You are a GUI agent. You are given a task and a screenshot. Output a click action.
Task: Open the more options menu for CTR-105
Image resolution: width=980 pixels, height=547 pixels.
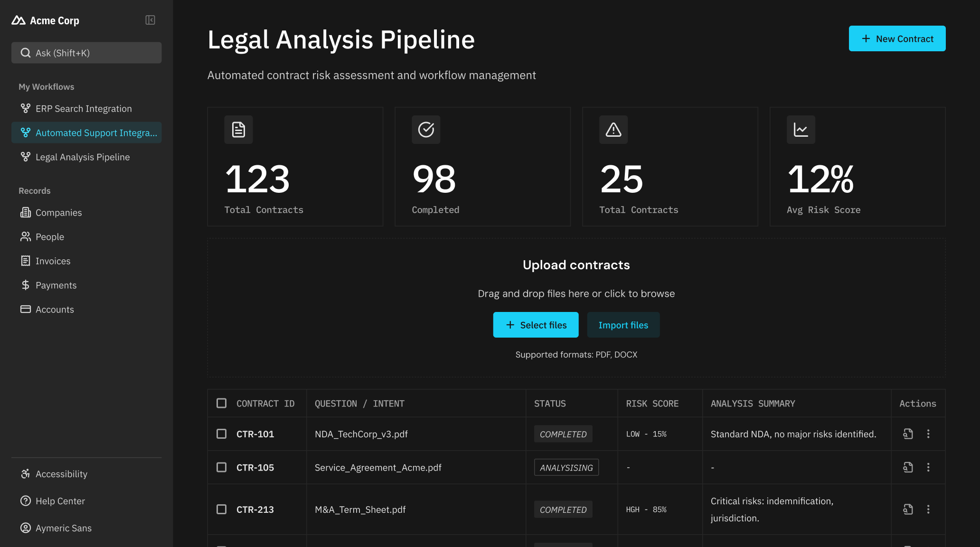928,468
